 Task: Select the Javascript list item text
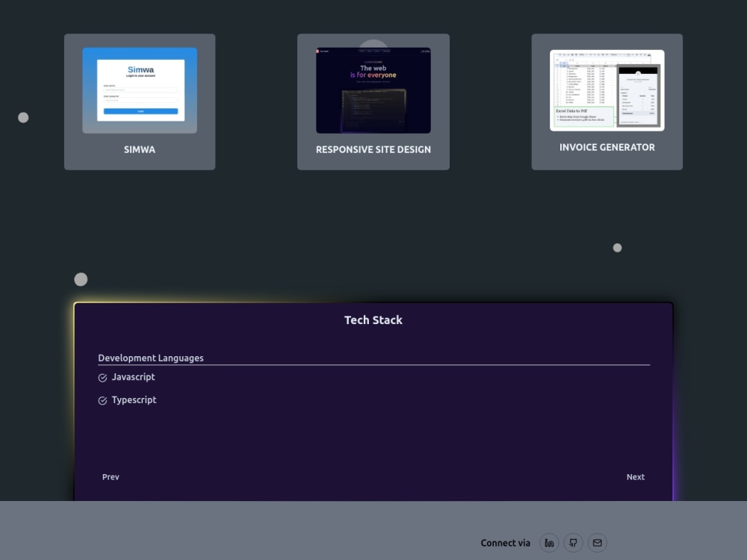click(134, 376)
